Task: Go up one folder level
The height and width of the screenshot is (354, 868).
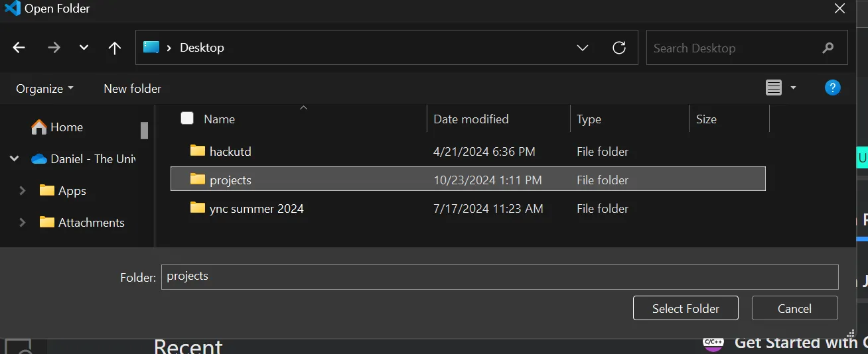Action: click(x=115, y=48)
